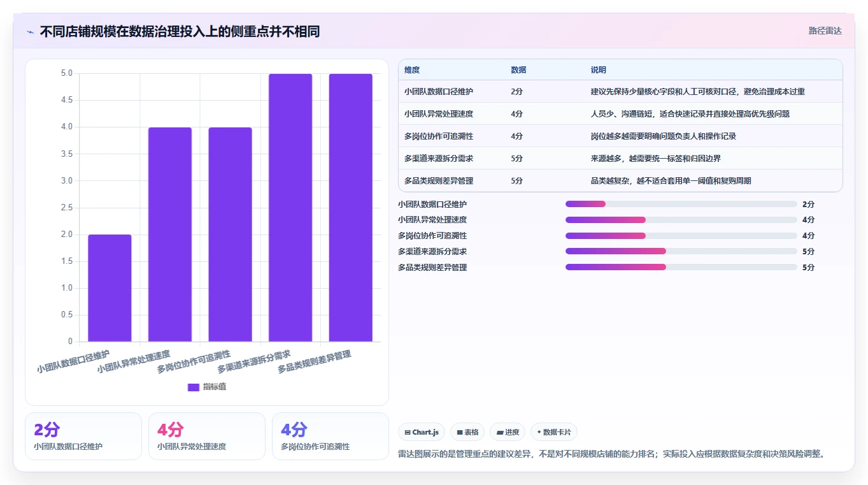Click the 表格 tag chip
868x485 pixels.
coord(467,432)
